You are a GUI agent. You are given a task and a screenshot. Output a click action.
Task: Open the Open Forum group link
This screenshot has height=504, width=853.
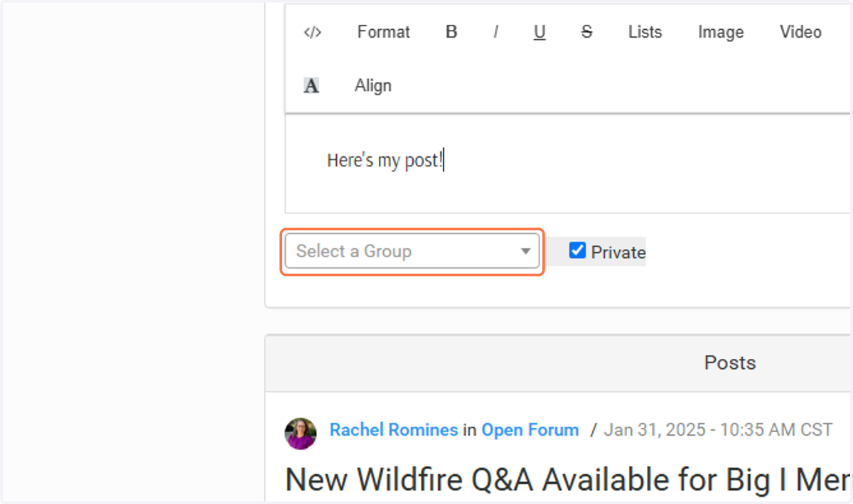click(x=530, y=430)
